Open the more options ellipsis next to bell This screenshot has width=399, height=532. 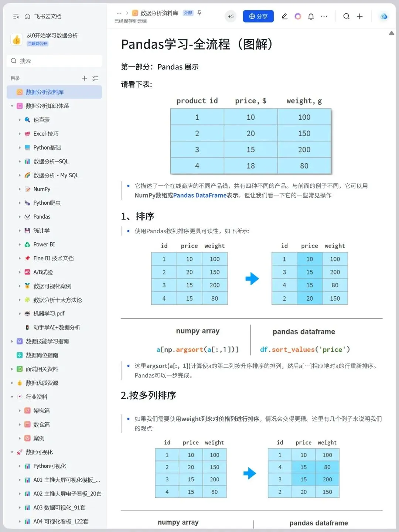pos(324,16)
